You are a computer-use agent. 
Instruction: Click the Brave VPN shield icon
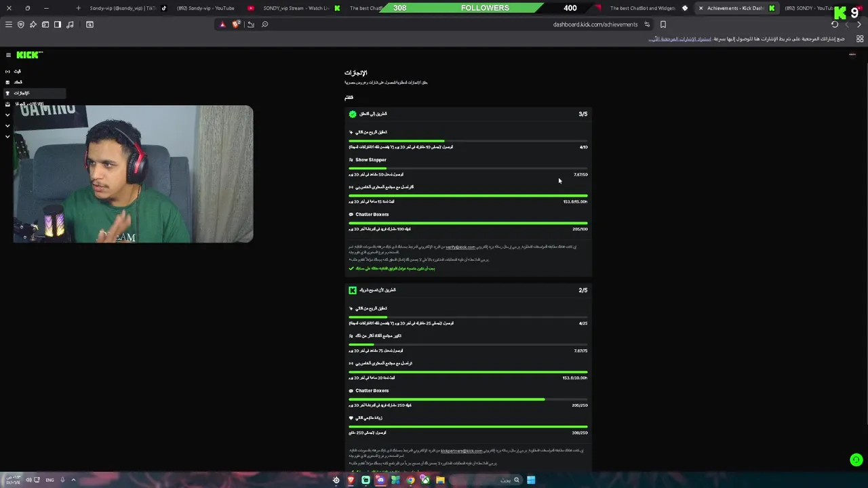pos(21,24)
